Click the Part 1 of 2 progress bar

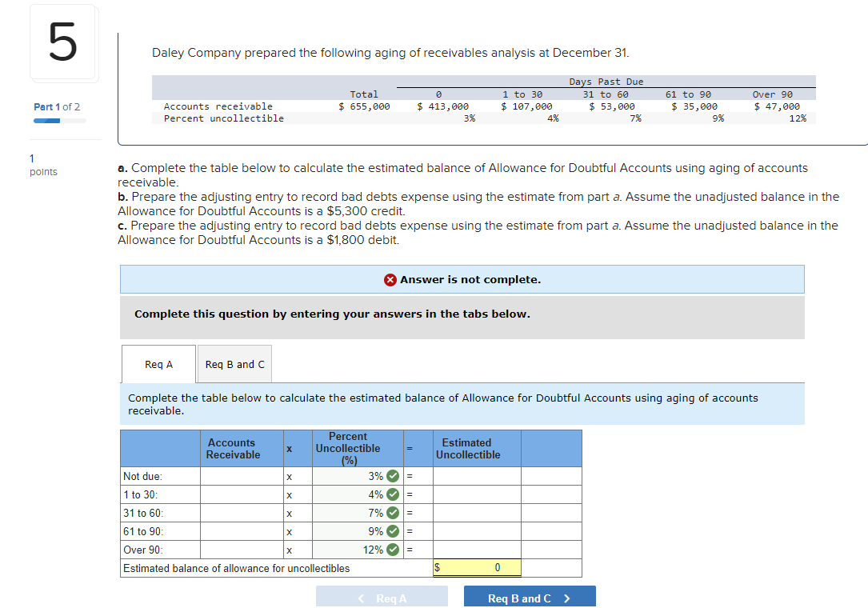point(60,121)
